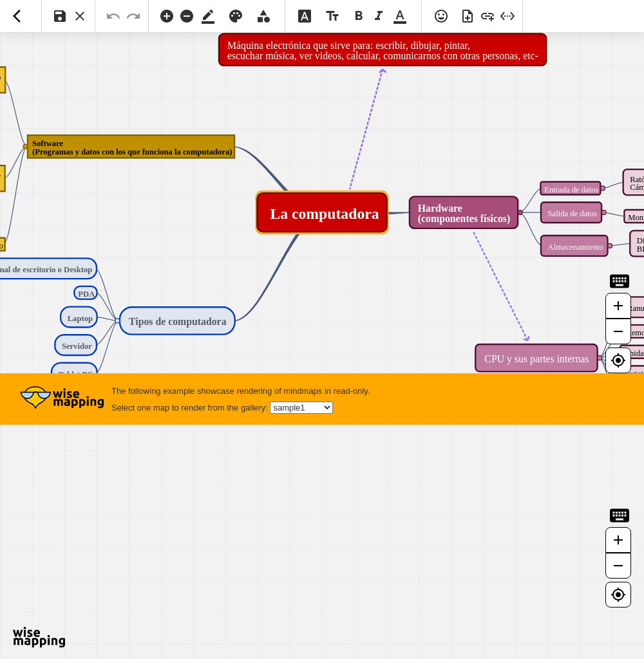Discard changes with the X icon
Viewport: 644px width, 659px height.
(x=80, y=16)
